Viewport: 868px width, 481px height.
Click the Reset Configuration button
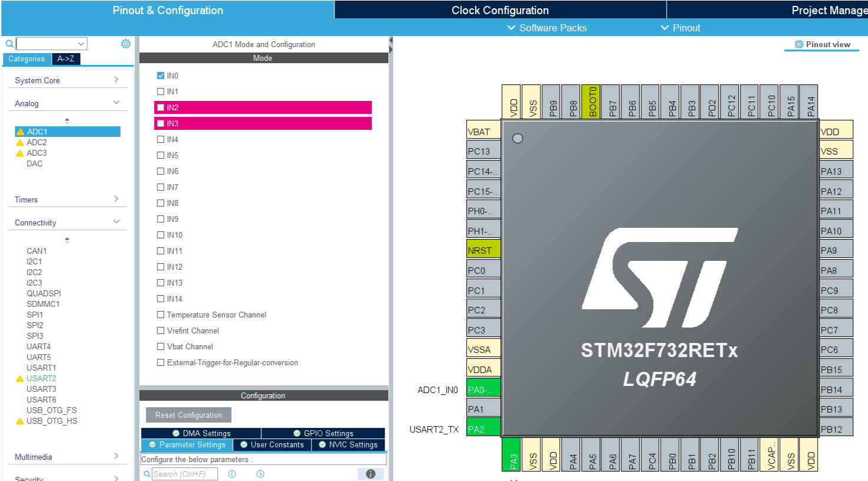tap(188, 415)
